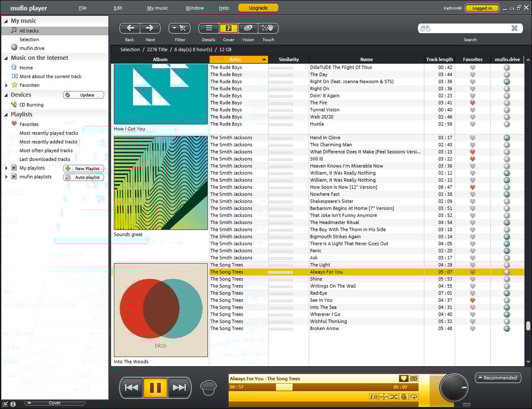
Task: Sort by the Artist column header
Action: pyautogui.click(x=239, y=59)
